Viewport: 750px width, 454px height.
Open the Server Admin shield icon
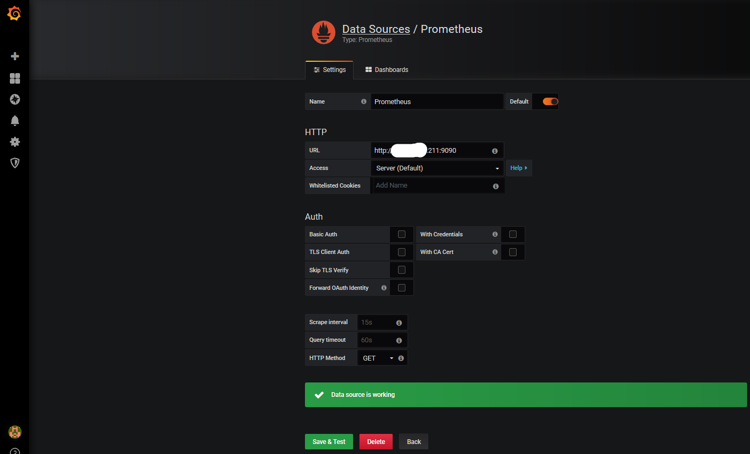[15, 163]
